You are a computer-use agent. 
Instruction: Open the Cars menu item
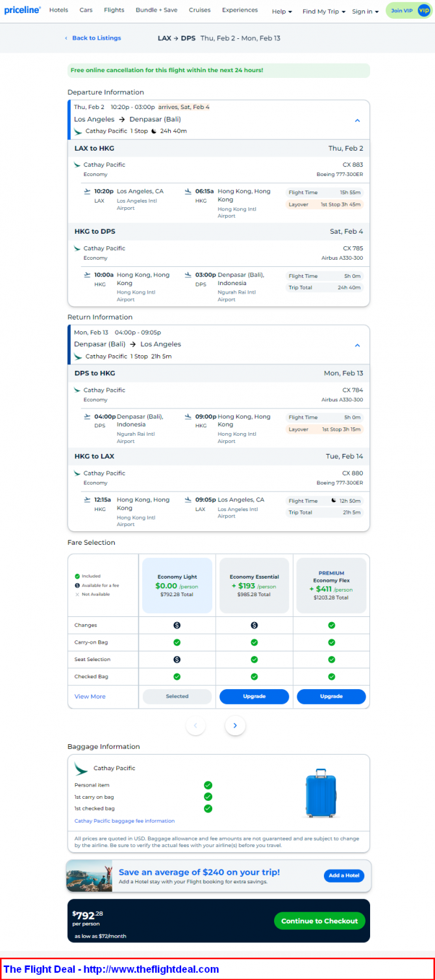(86, 10)
